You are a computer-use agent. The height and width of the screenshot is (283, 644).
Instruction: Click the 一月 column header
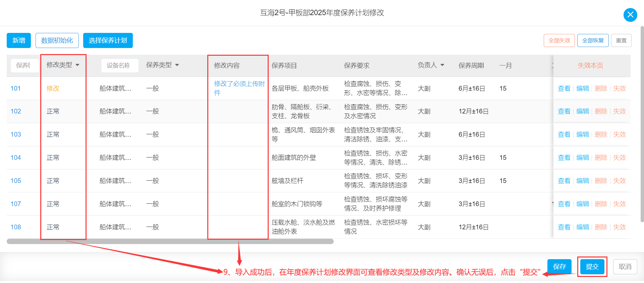click(505, 65)
